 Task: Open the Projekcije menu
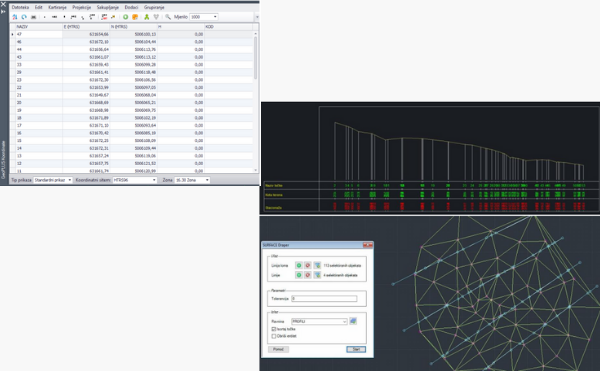[x=82, y=7]
